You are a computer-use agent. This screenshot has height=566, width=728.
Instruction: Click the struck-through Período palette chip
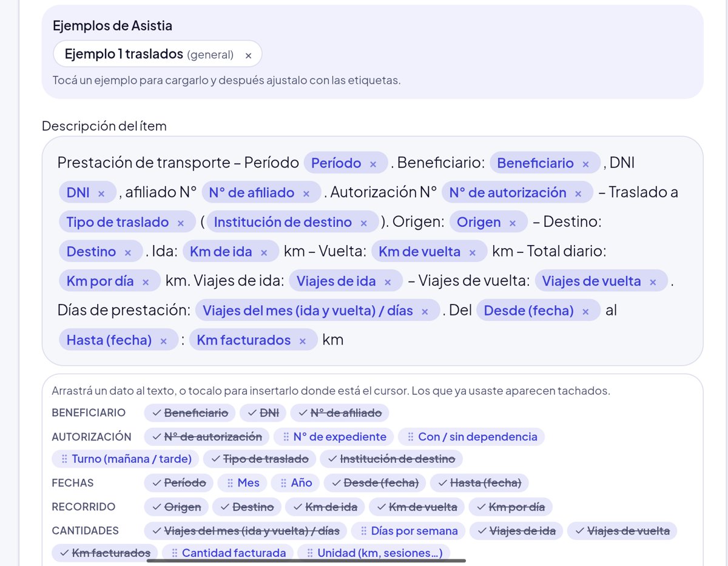click(179, 483)
